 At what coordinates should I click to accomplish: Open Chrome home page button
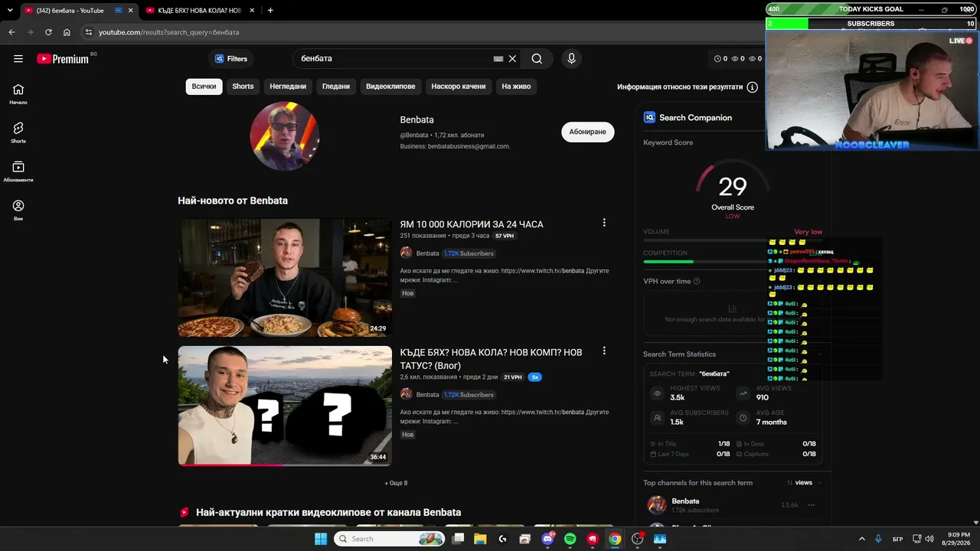[x=67, y=32]
